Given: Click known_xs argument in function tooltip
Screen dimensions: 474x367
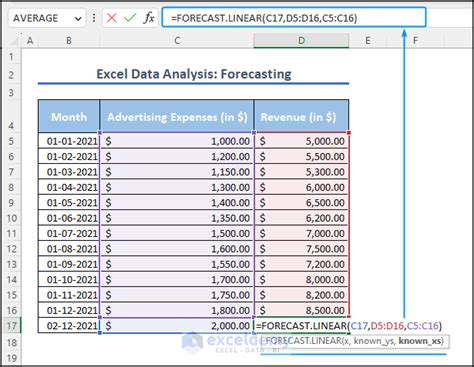Looking at the screenshot, I should pyautogui.click(x=421, y=341).
